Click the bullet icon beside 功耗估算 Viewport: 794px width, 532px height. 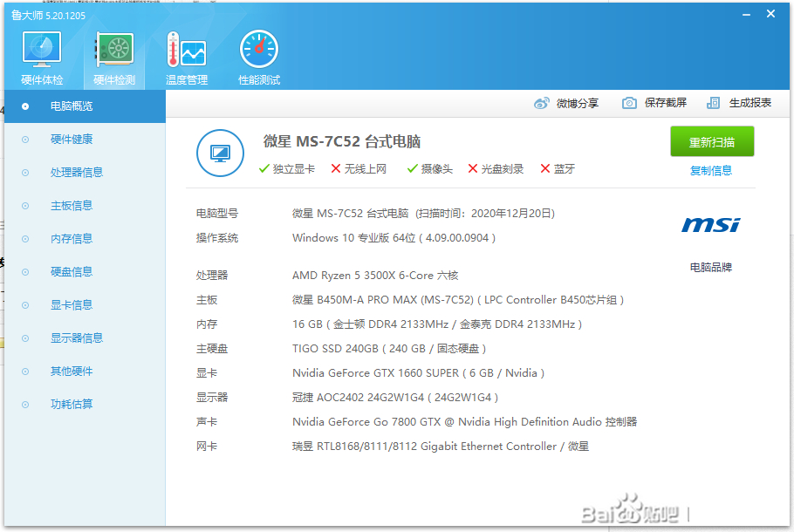(x=25, y=405)
